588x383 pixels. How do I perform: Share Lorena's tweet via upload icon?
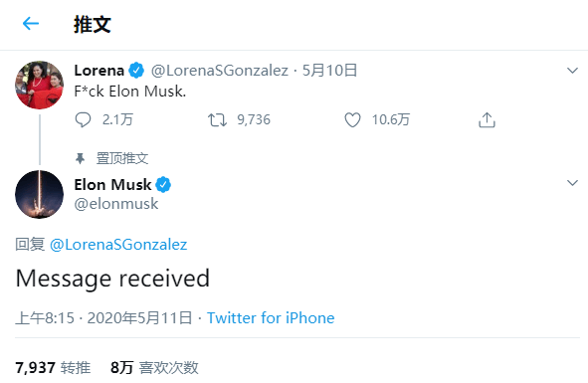[x=487, y=120]
